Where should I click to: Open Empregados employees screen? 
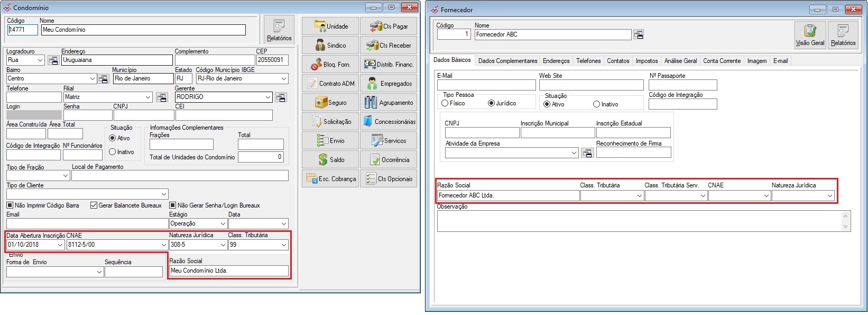point(389,84)
